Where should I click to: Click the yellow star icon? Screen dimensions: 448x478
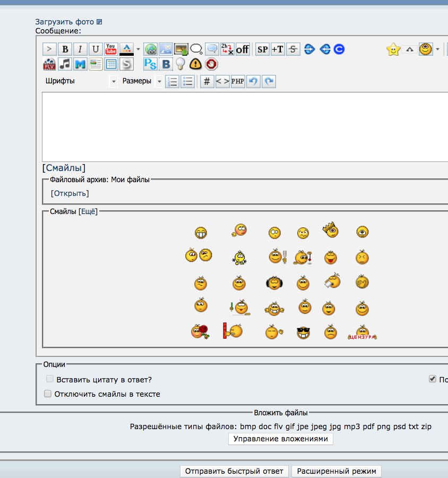click(393, 49)
